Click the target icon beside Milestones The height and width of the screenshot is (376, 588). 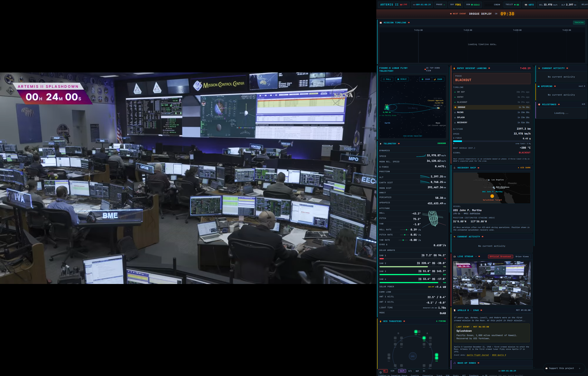point(539,105)
